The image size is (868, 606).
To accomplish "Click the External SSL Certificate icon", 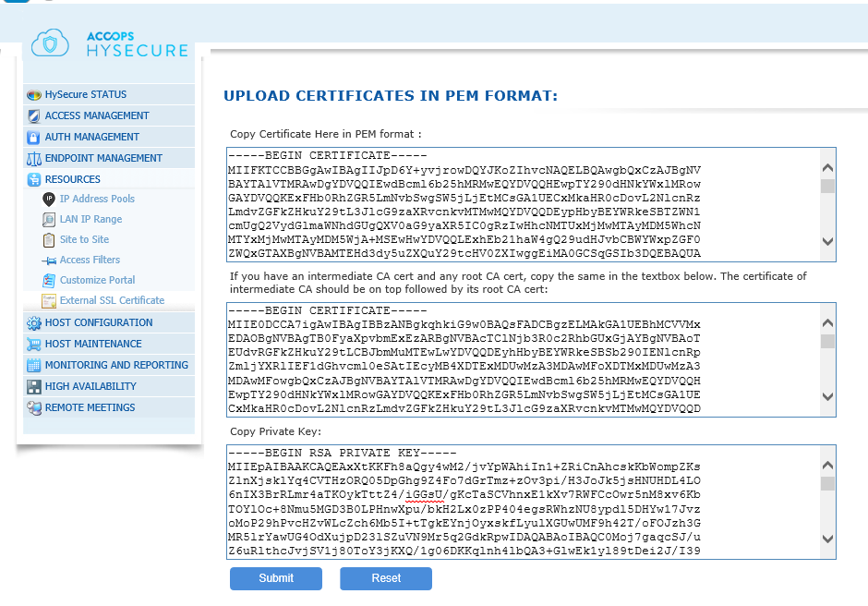I will pyautogui.click(x=48, y=300).
